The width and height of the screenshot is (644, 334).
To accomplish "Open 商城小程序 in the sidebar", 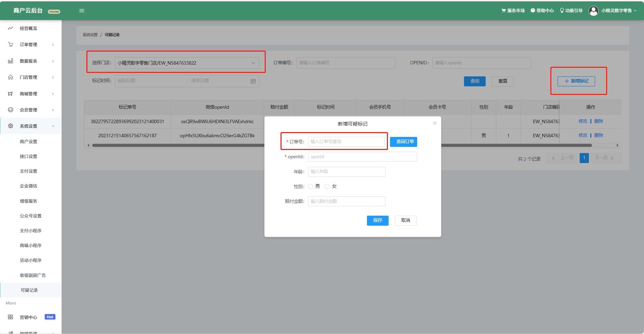I will pos(31,246).
